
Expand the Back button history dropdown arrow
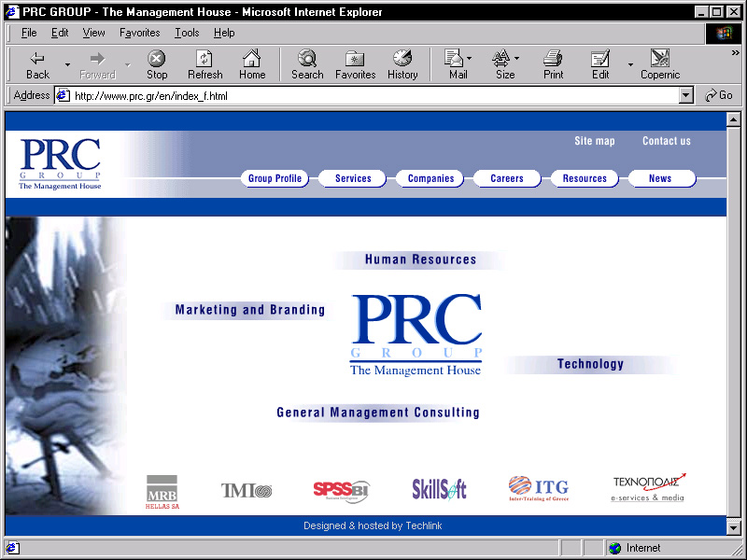point(67,64)
